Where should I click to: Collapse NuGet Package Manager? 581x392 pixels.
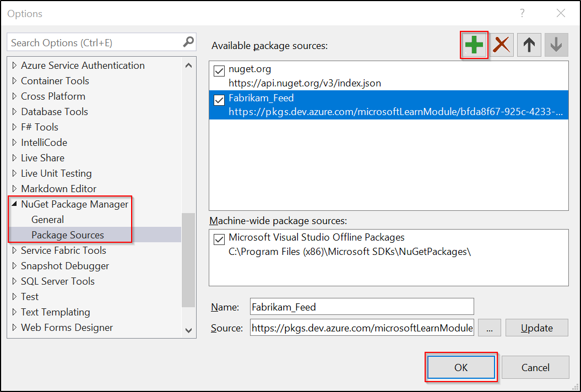[x=15, y=204]
